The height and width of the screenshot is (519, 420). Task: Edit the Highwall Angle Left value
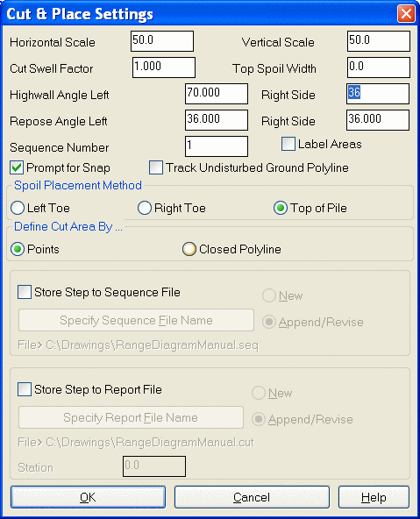pos(217,94)
